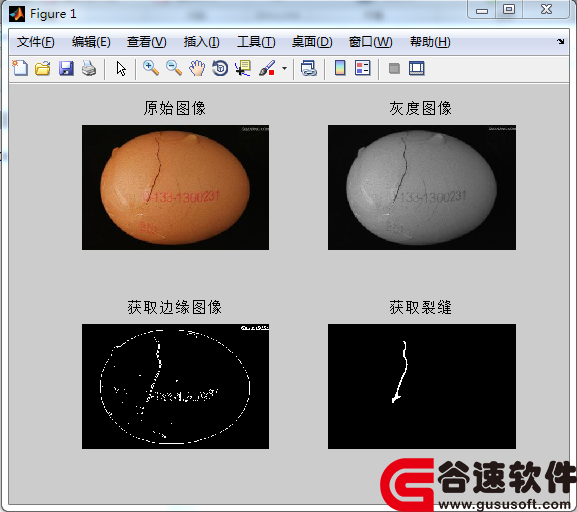The width and height of the screenshot is (577, 512).
Task: Click the 获取裂缝 crack result image
Action: coord(422,386)
